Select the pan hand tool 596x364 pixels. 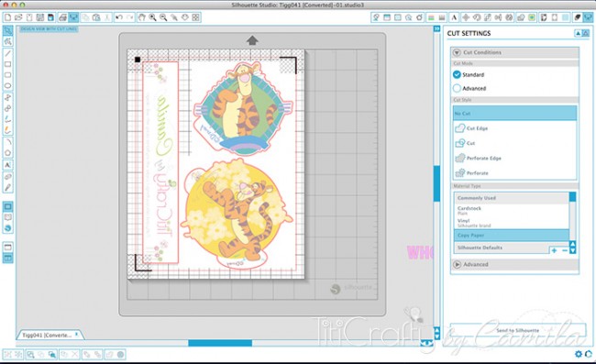(x=142, y=17)
